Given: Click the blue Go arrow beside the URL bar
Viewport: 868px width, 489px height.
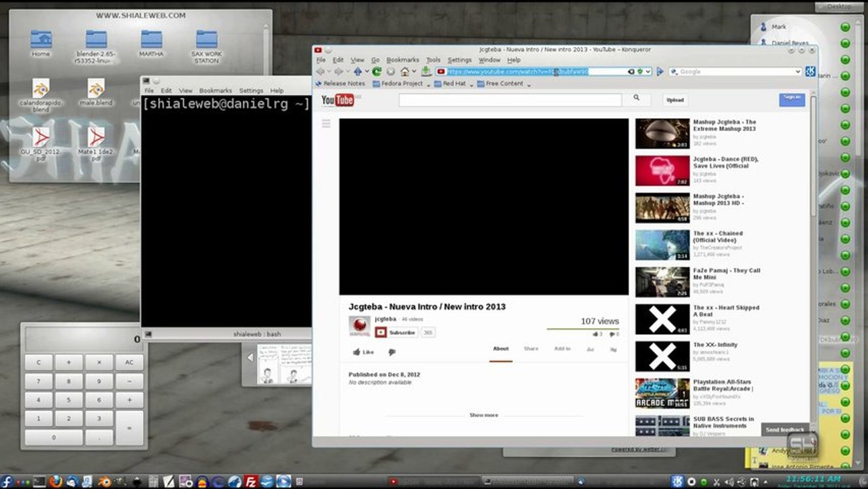Looking at the screenshot, I should [x=660, y=71].
